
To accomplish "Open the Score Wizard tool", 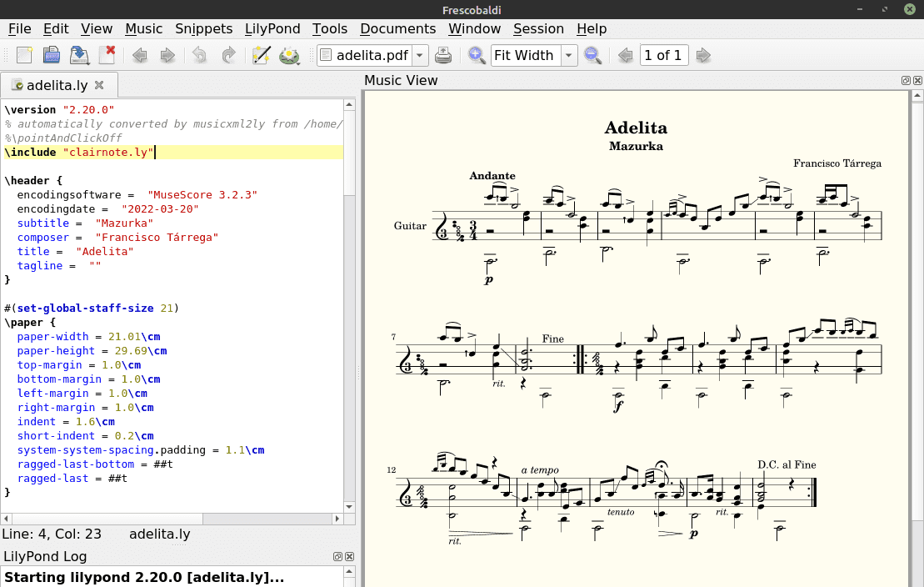I will (x=262, y=56).
